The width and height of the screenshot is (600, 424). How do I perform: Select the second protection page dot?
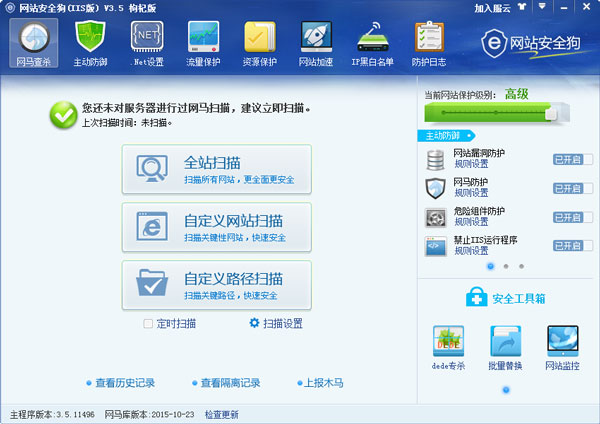pos(506,266)
